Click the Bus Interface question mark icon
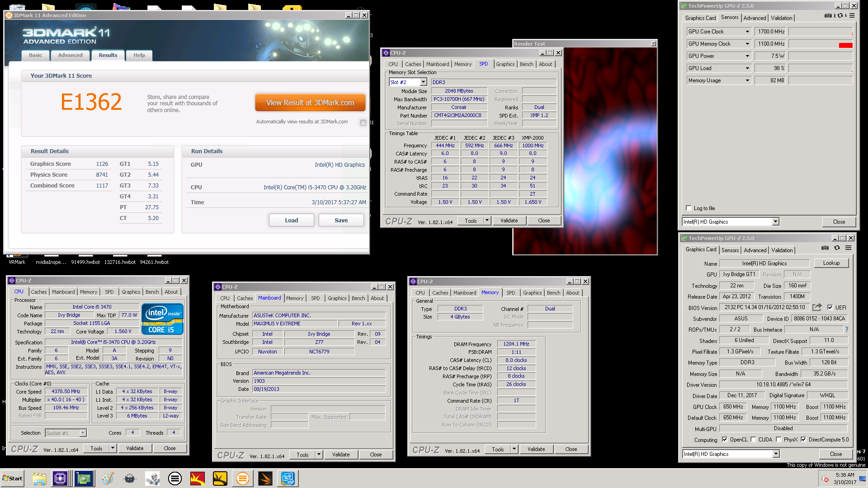868x488 pixels. click(847, 329)
